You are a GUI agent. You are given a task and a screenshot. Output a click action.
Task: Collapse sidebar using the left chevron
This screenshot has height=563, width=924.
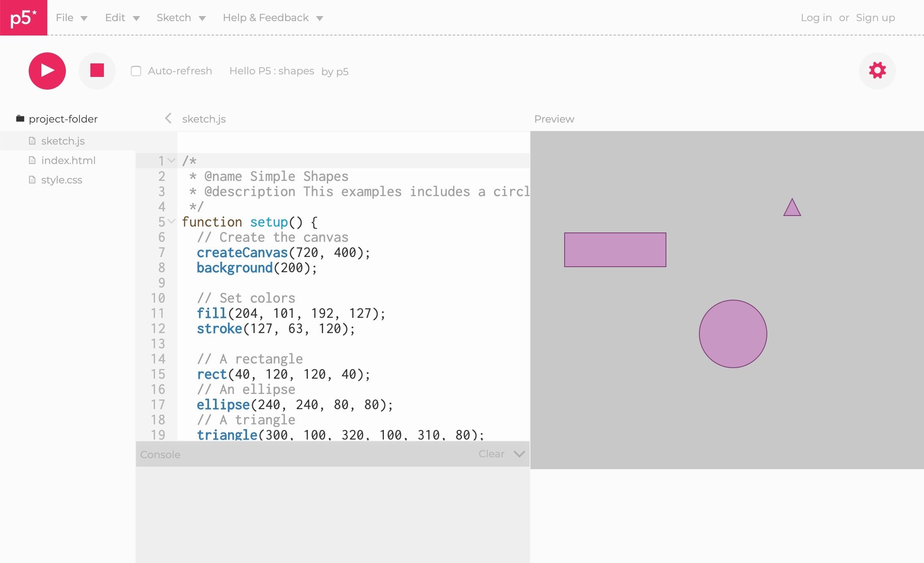[168, 118]
